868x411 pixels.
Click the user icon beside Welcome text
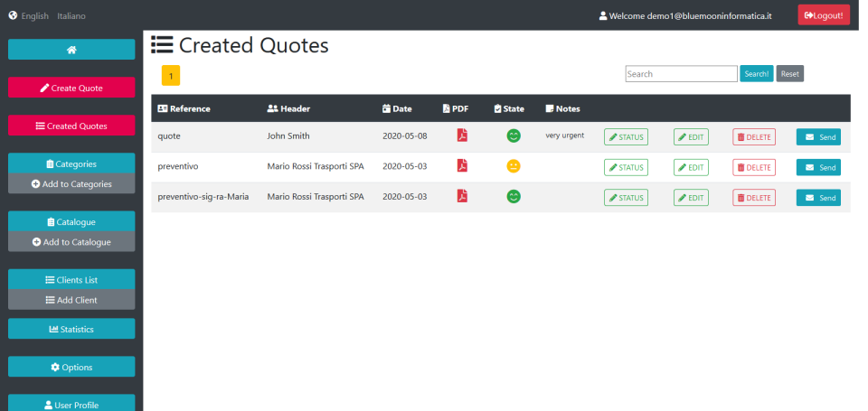pyautogui.click(x=603, y=15)
